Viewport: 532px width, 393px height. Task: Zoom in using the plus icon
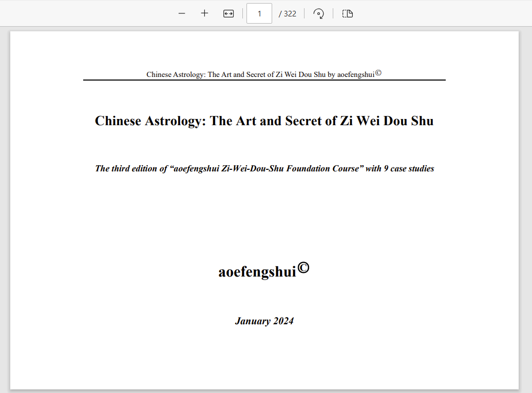click(204, 13)
